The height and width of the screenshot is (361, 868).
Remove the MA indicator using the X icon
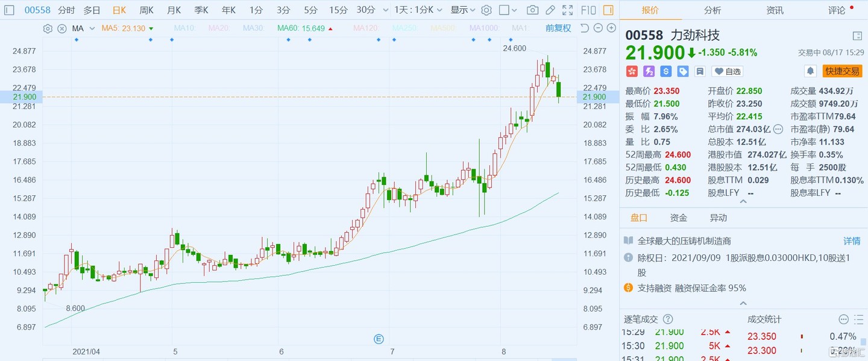[x=61, y=28]
